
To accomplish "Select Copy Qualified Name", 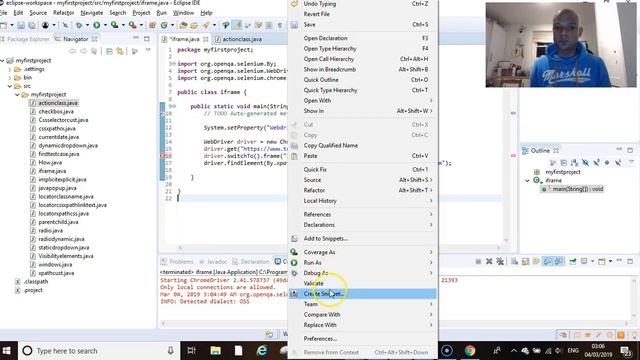I will click(362, 145).
